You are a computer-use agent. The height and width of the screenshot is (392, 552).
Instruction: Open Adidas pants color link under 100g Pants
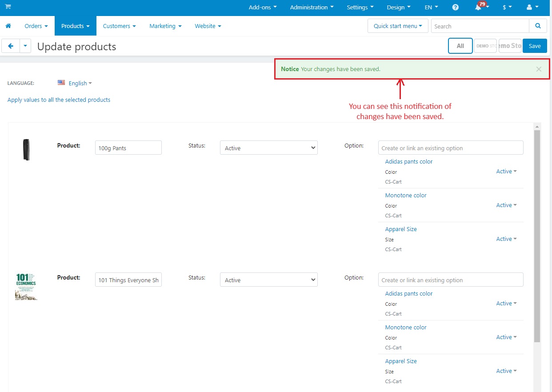tap(409, 162)
